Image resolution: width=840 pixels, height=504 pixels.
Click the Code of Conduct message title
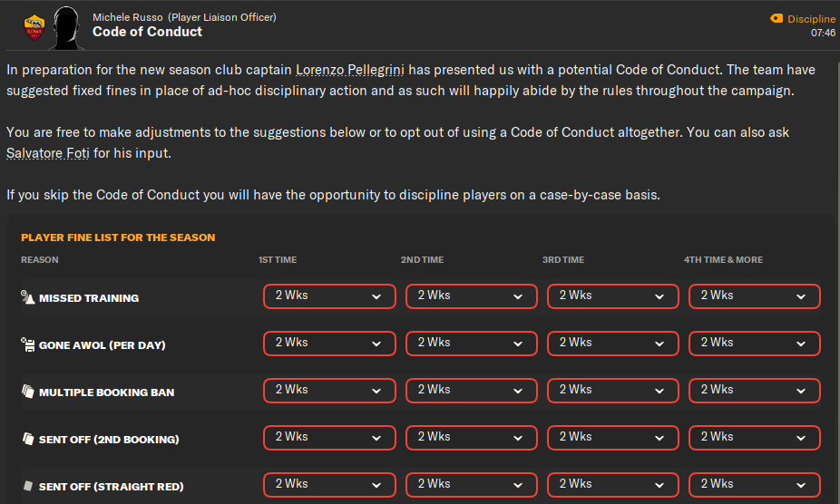pos(147,32)
